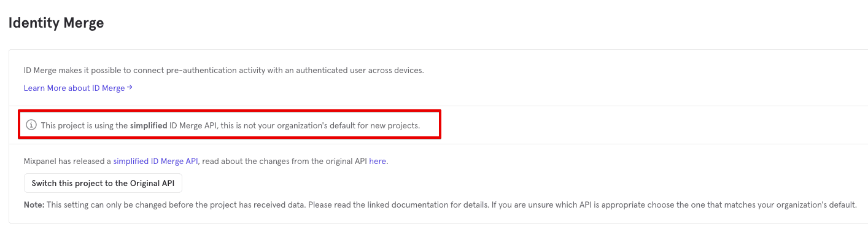Image resolution: width=868 pixels, height=234 pixels.
Task: Open the Learn More about ID Merge link
Action: [x=78, y=88]
